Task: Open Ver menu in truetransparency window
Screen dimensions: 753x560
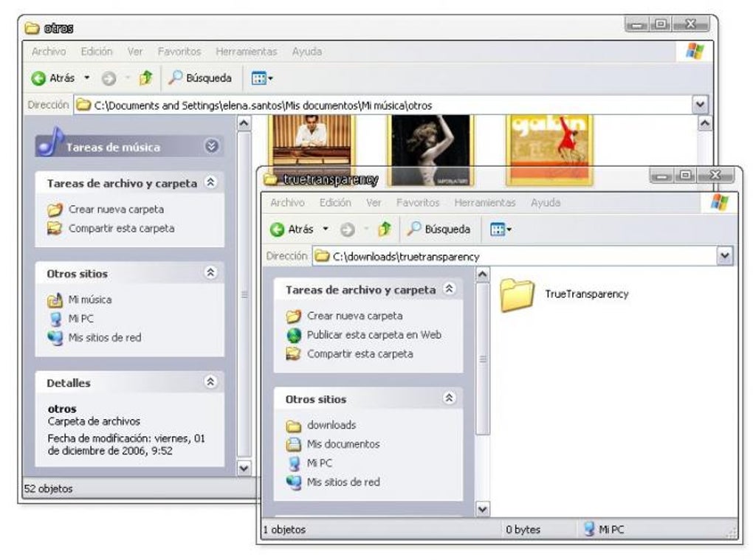Action: click(374, 202)
